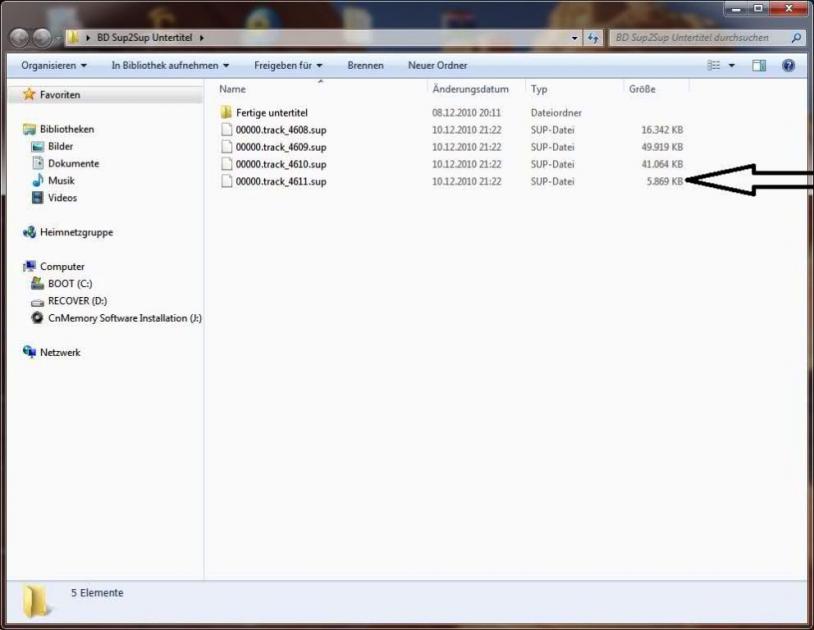Select Favoriten in navigation pane
Image resolution: width=814 pixels, height=630 pixels.
[60, 94]
